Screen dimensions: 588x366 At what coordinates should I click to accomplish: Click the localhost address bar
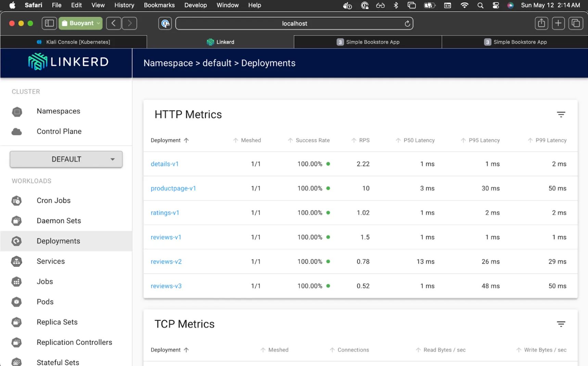pos(294,24)
